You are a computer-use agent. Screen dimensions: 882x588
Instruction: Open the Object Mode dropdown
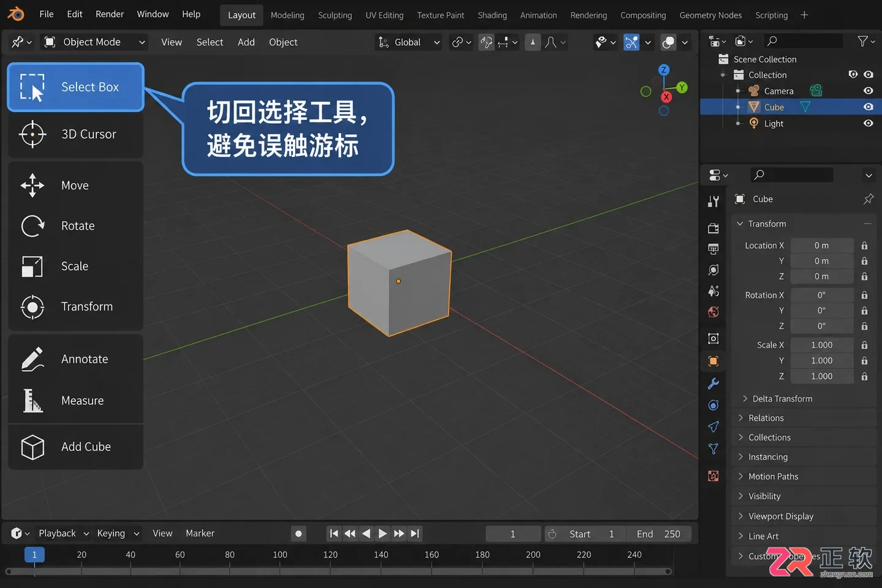pyautogui.click(x=96, y=42)
